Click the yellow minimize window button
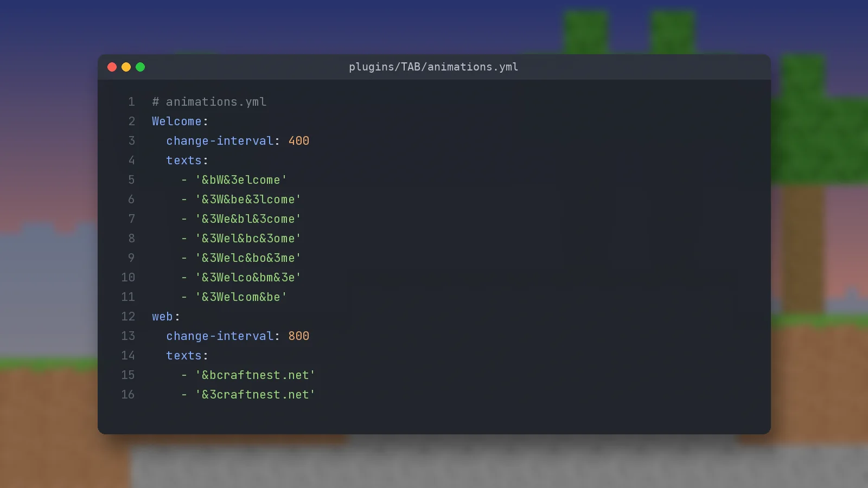The width and height of the screenshot is (868, 488). point(126,67)
